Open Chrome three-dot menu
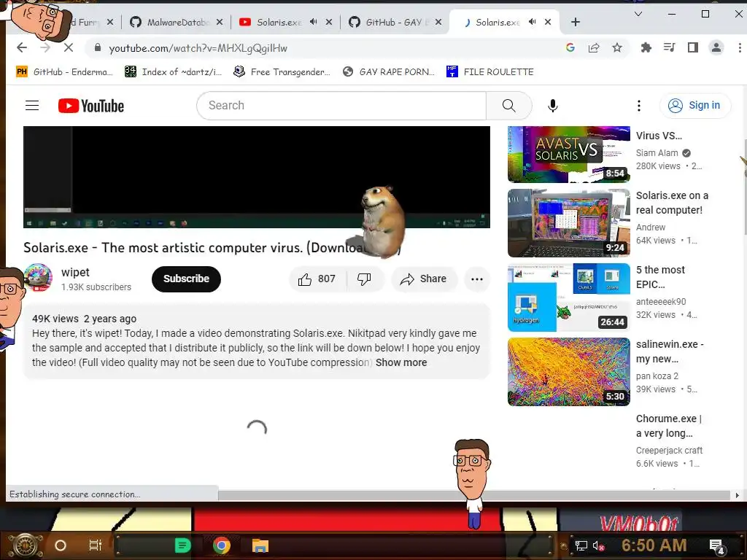 pyautogui.click(x=740, y=47)
